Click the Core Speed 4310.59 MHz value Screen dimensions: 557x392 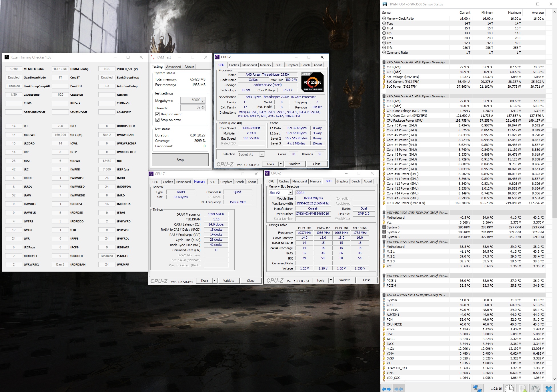[x=251, y=128]
